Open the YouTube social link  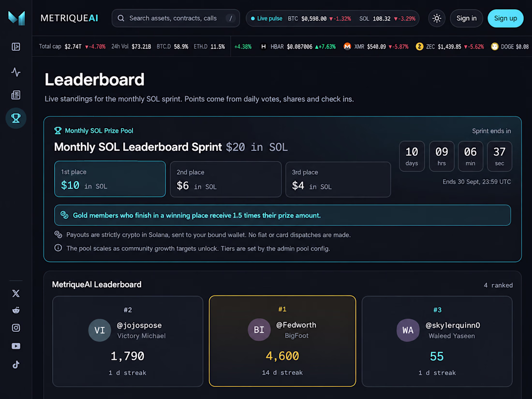pos(16,346)
